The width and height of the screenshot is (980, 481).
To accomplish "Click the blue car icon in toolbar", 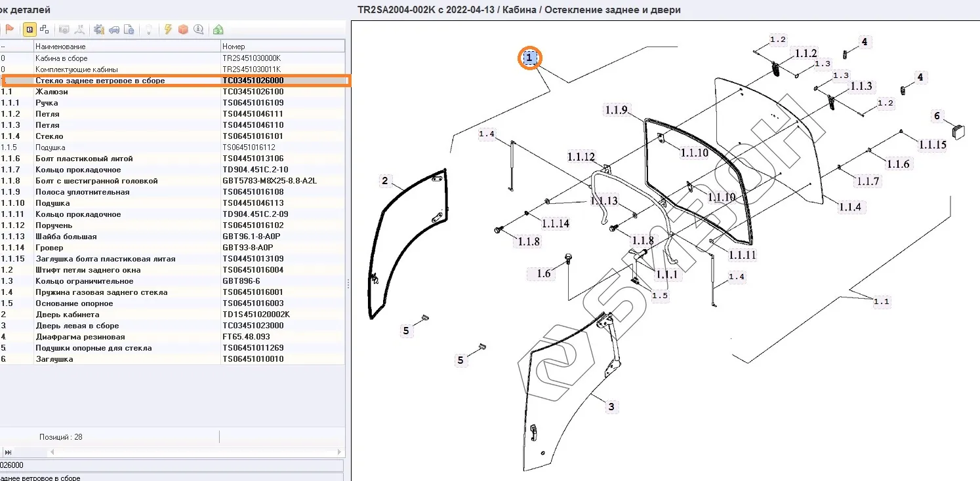I will pyautogui.click(x=114, y=29).
